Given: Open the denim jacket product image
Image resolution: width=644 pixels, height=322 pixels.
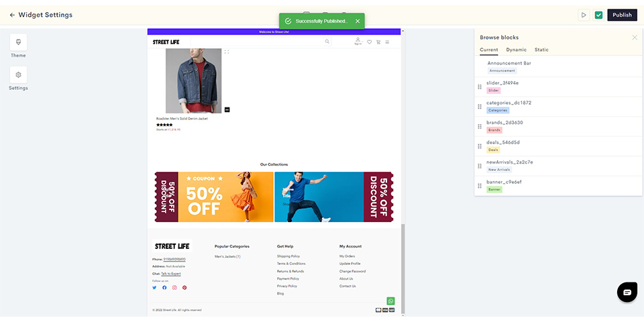Looking at the screenshot, I should 193,81.
